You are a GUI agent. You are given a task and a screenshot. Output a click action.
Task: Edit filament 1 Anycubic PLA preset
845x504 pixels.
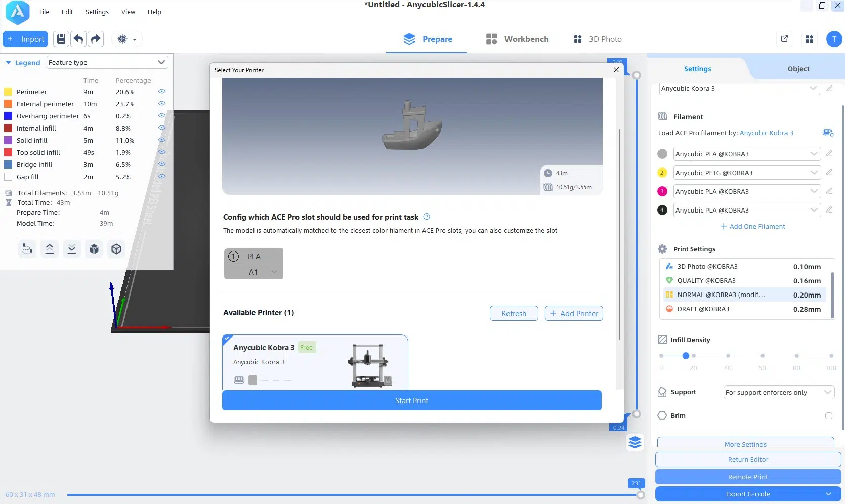829,153
